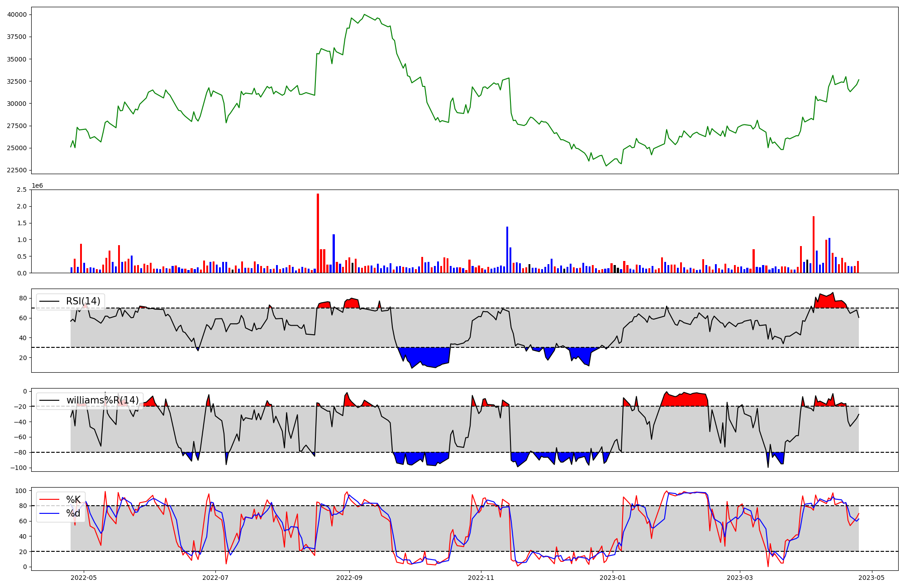Click the 2022-11 date label
This screenshot has height=588, width=905.
481,578
